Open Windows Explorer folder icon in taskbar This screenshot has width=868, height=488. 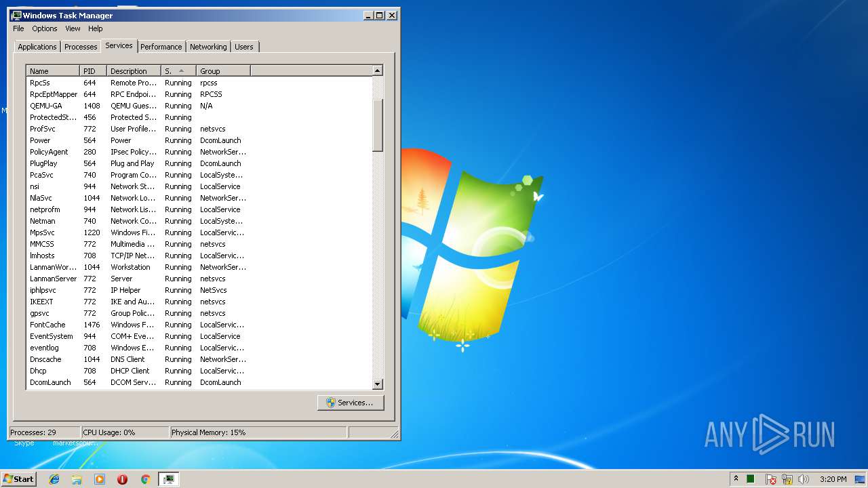[x=77, y=479]
